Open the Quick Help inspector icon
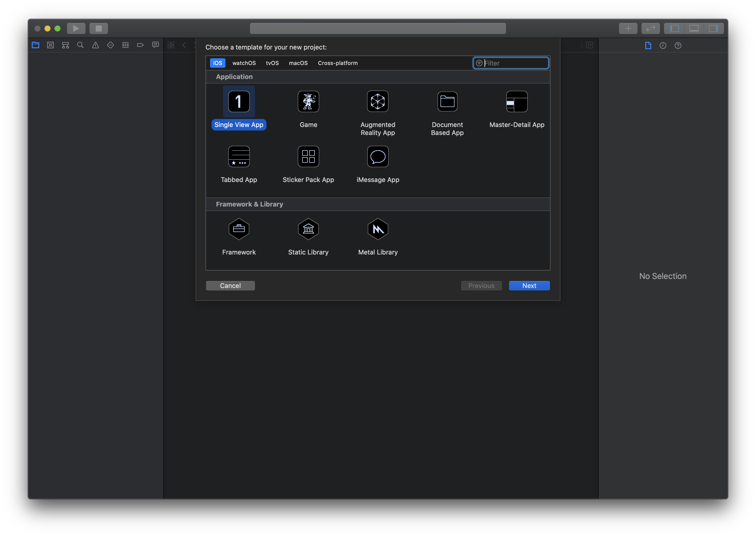The image size is (756, 536). pos(678,45)
